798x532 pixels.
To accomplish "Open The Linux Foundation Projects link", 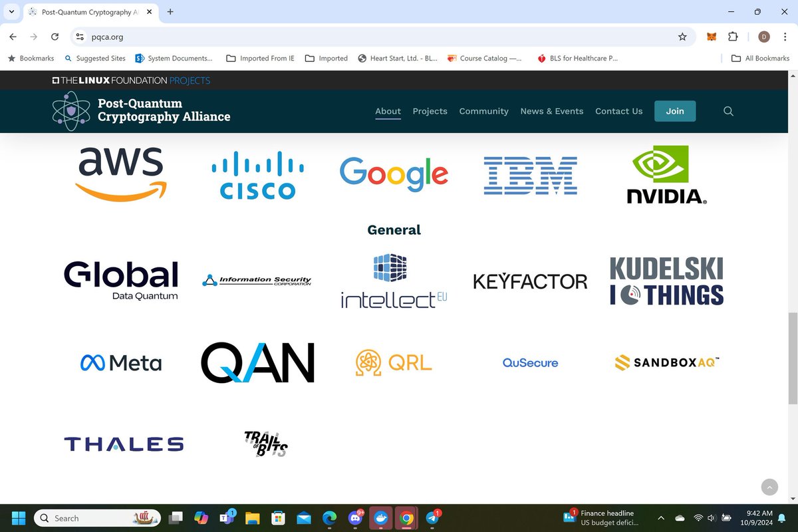I will pyautogui.click(x=131, y=80).
